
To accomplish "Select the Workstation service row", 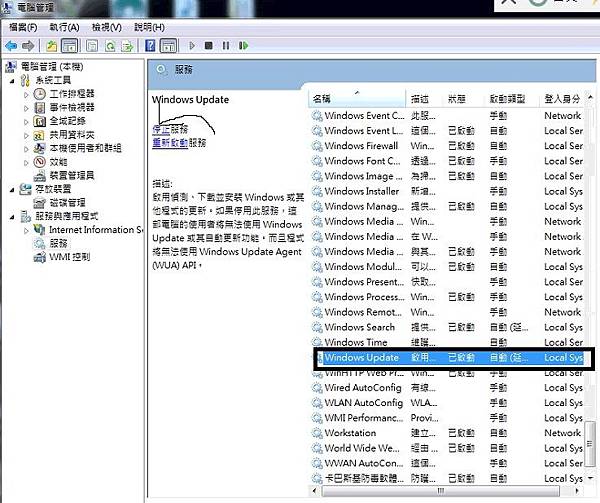I will (x=448, y=433).
